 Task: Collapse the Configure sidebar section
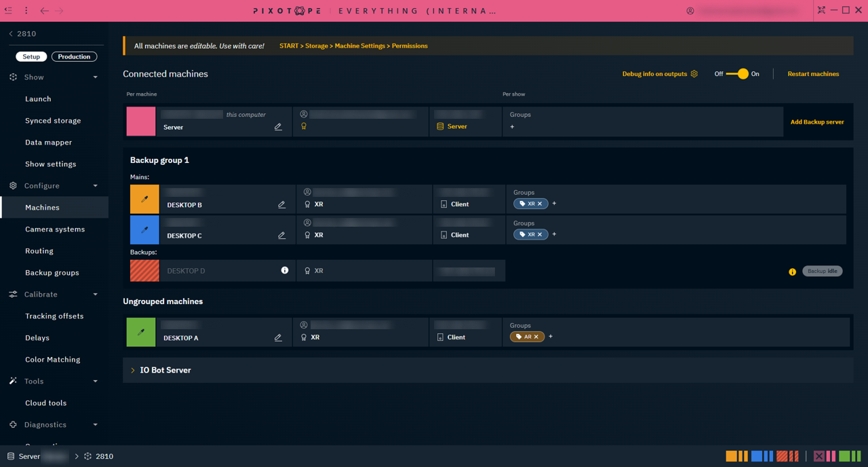tap(95, 186)
